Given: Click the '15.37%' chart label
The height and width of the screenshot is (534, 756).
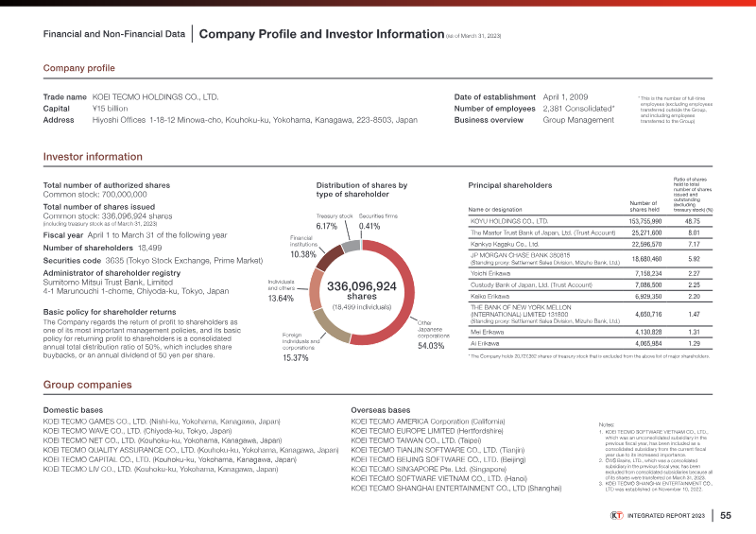Looking at the screenshot, I should [x=295, y=358].
